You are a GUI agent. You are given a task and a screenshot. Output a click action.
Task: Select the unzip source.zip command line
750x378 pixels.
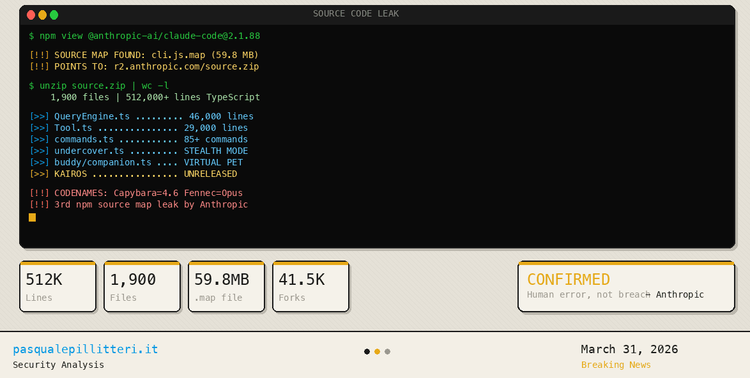point(99,86)
